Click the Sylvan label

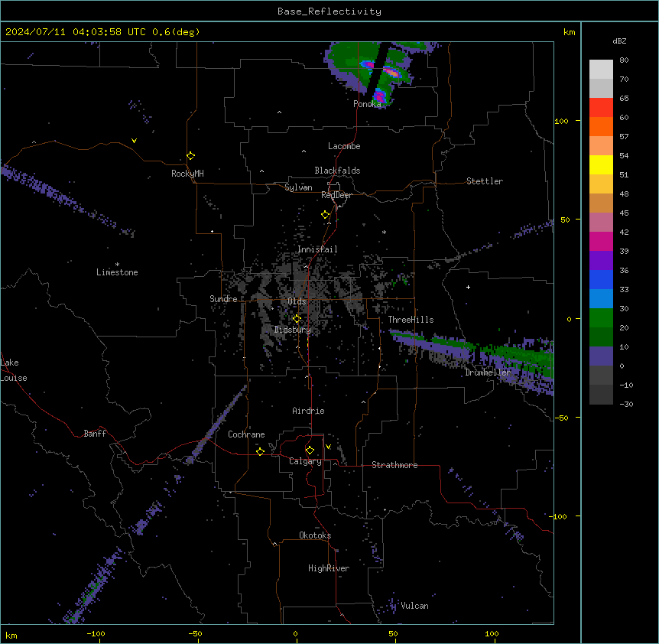pos(298,187)
